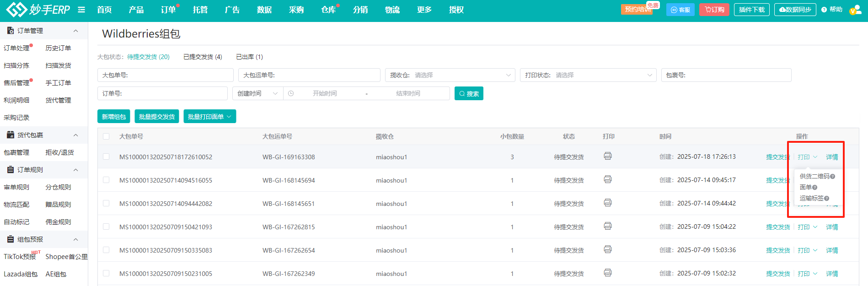Open the 订单 top navigation menu
The image size is (868, 286).
tap(168, 10)
